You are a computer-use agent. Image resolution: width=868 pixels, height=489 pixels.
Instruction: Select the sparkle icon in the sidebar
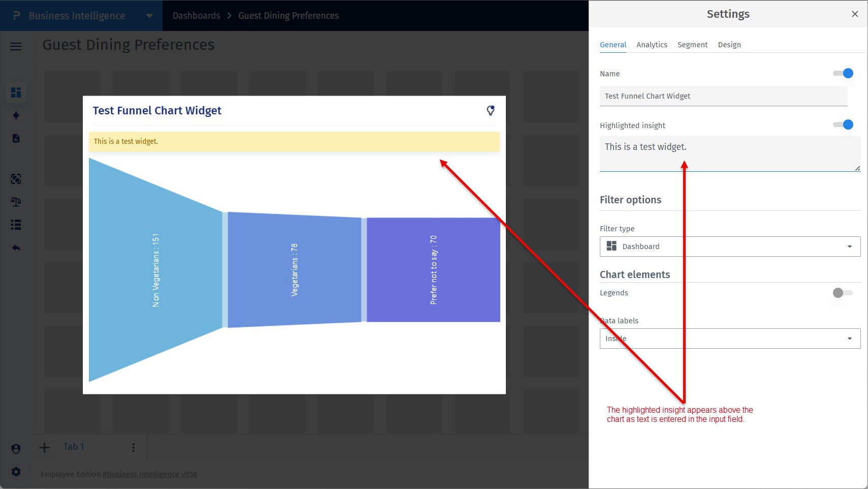pos(16,115)
